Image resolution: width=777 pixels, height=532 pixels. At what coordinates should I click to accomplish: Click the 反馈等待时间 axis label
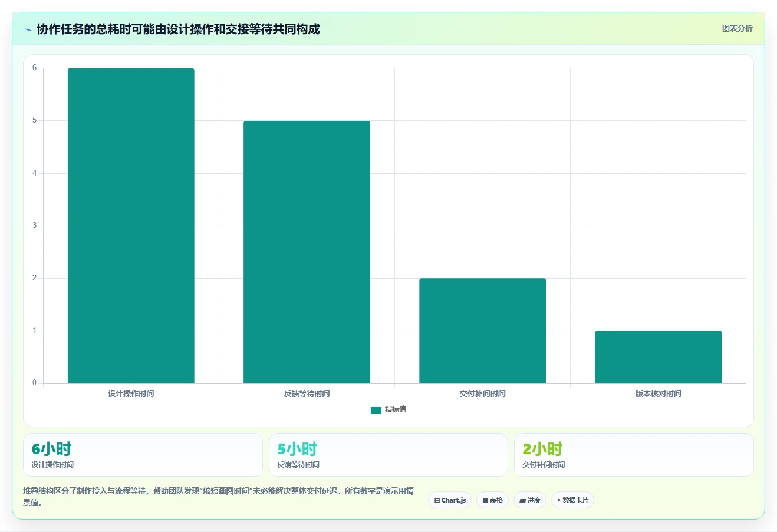tap(307, 394)
